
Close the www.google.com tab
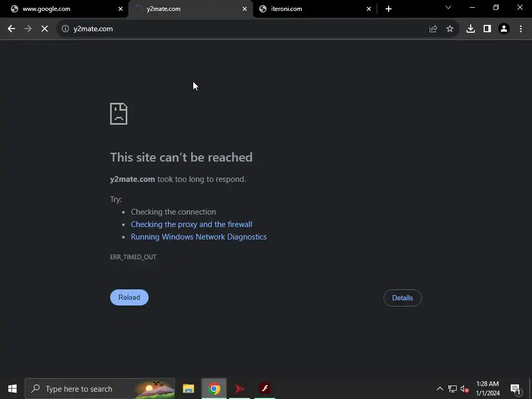121,9
